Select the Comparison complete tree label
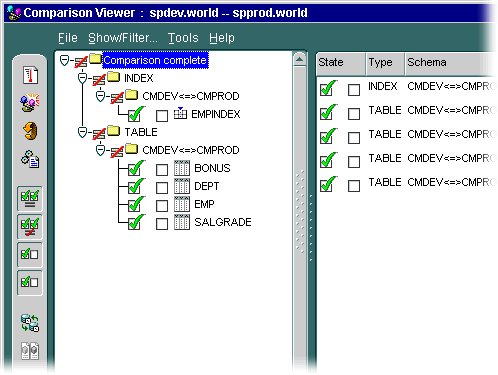Screen dimensions: 498x375 [x=155, y=60]
